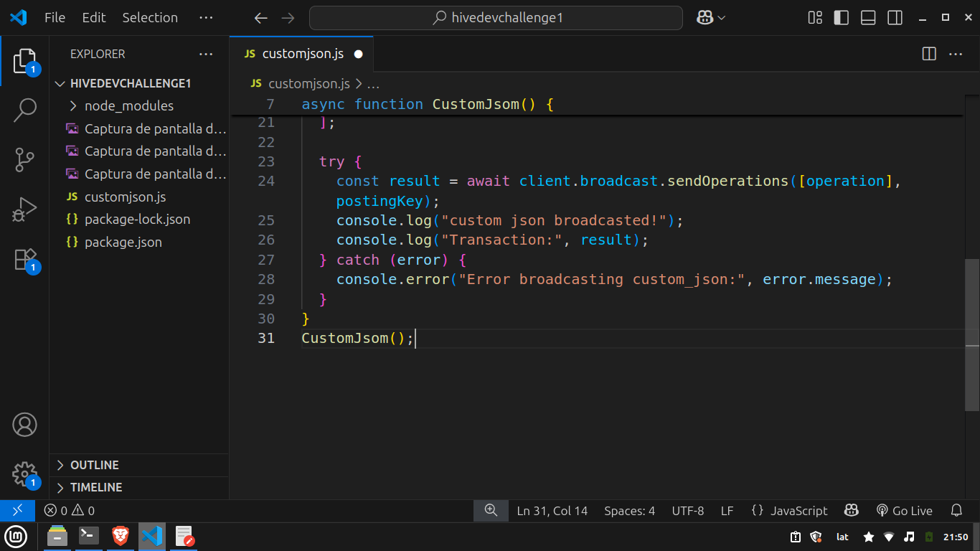Toggle Secondary Side Bar visibility
The width and height of the screenshot is (980, 551).
pos(895,18)
